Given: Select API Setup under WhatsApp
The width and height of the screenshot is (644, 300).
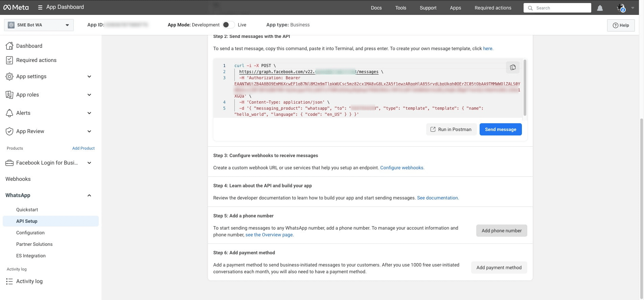Looking at the screenshot, I should (x=51, y=221).
